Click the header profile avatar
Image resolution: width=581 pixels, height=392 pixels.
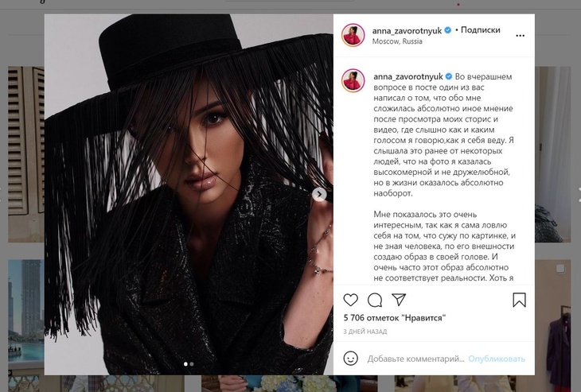[353, 35]
